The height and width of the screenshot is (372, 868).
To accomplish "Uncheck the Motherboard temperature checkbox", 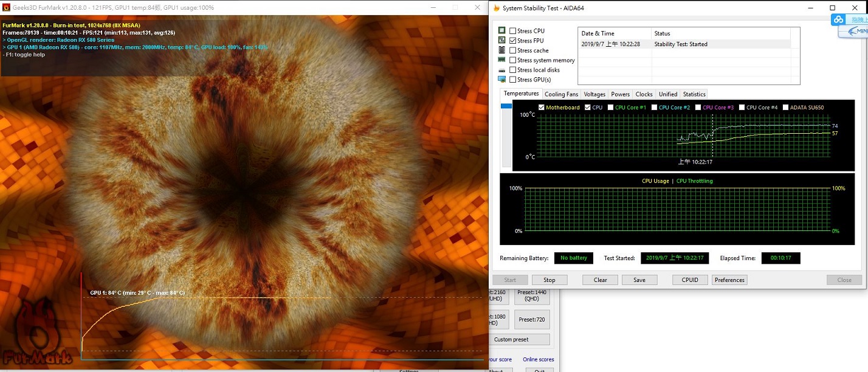I will pyautogui.click(x=542, y=108).
